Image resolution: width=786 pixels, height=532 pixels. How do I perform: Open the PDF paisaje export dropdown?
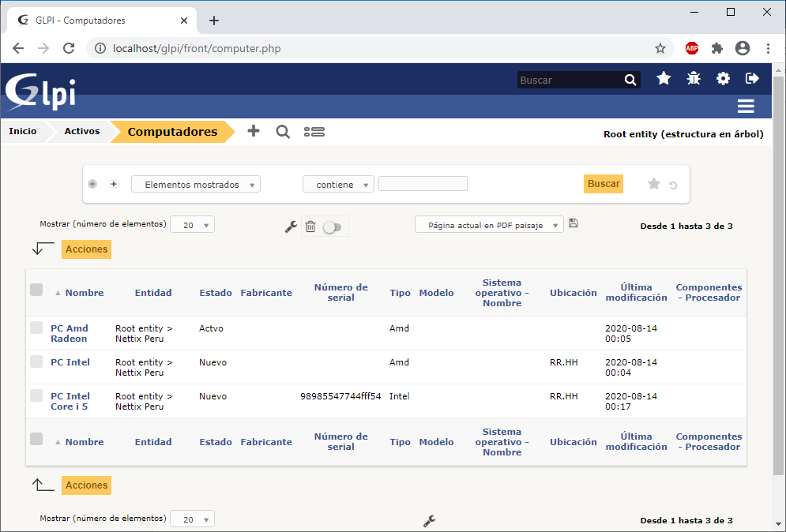(x=489, y=225)
